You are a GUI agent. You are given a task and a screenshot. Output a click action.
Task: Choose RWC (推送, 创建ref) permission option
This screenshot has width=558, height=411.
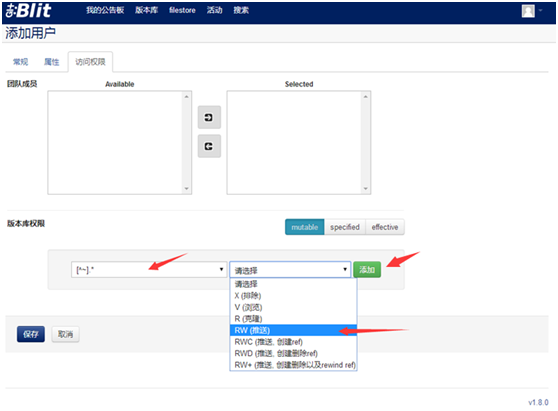pos(293,342)
